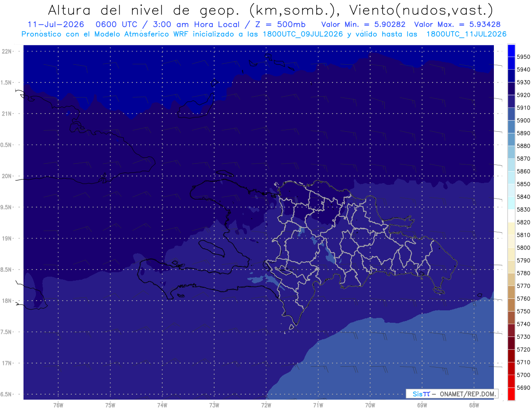This screenshot has width=532, height=411.
Task: Click the '20N' latitude axis label
Action: [x=6, y=176]
